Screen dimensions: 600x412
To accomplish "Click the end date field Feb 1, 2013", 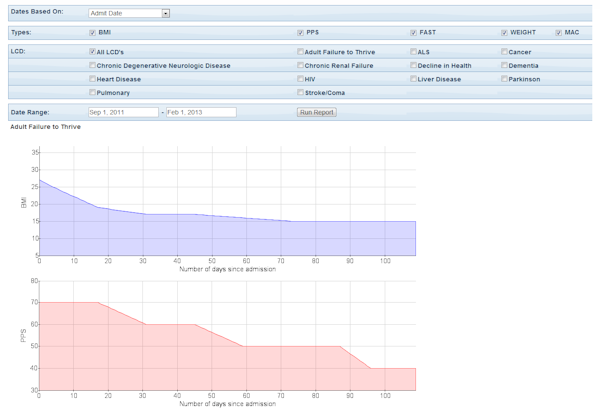I will (x=201, y=112).
